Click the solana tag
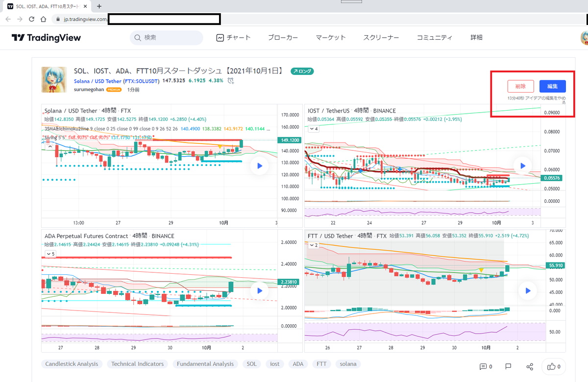The width and height of the screenshot is (588, 382). click(x=348, y=364)
